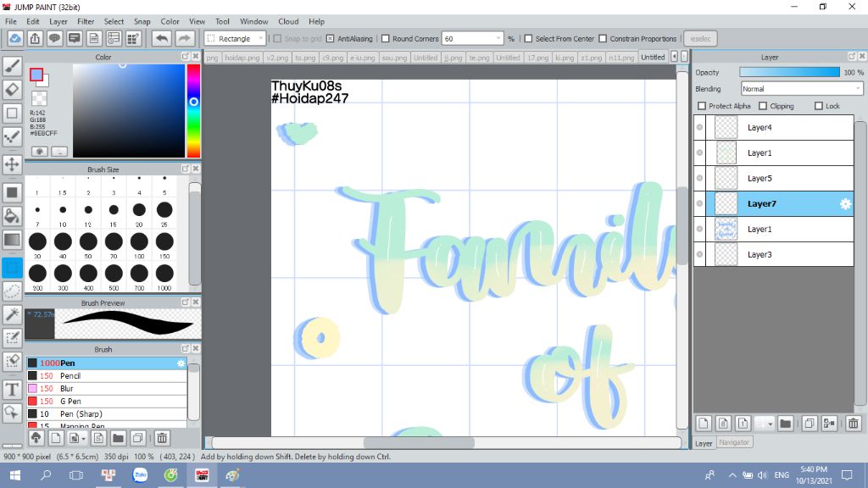Select the Gradient tool
868x488 pixels.
(12, 240)
